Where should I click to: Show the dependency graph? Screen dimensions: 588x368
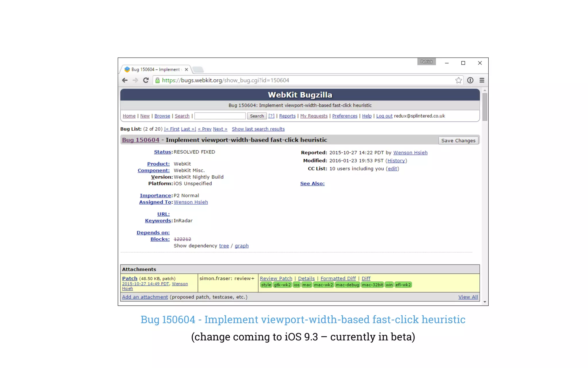coord(241,246)
